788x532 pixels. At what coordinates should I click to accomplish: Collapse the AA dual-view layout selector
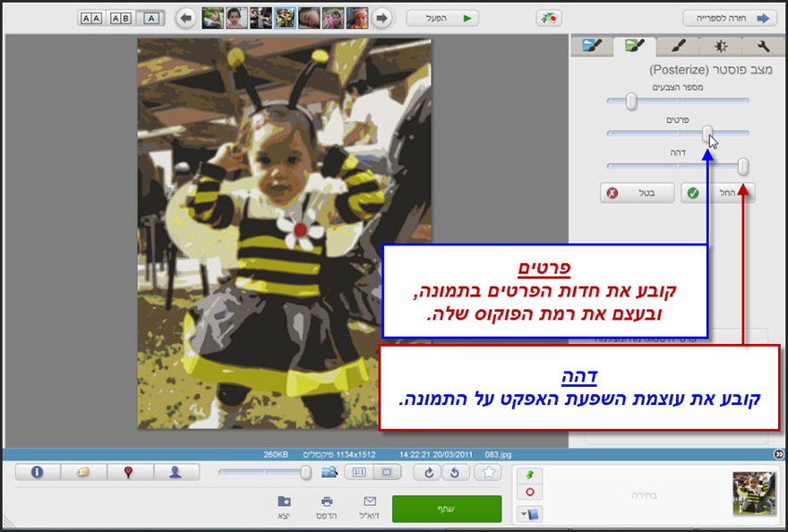(x=90, y=17)
